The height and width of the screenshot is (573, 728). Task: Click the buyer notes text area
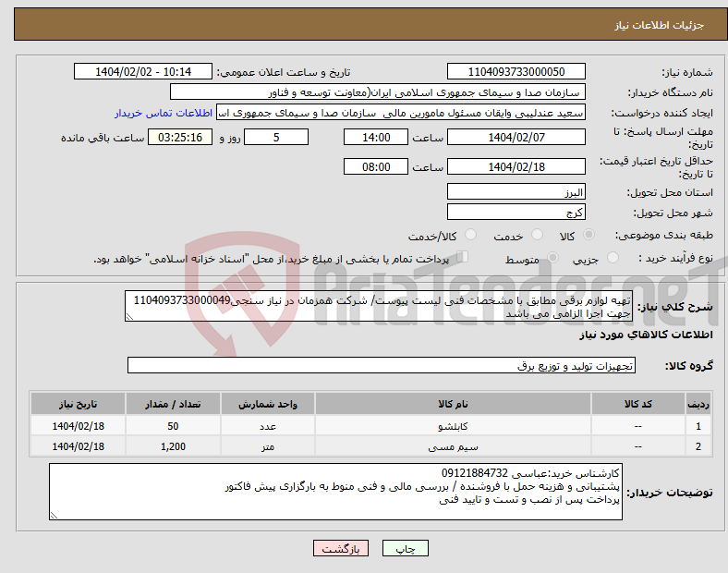coord(335,492)
